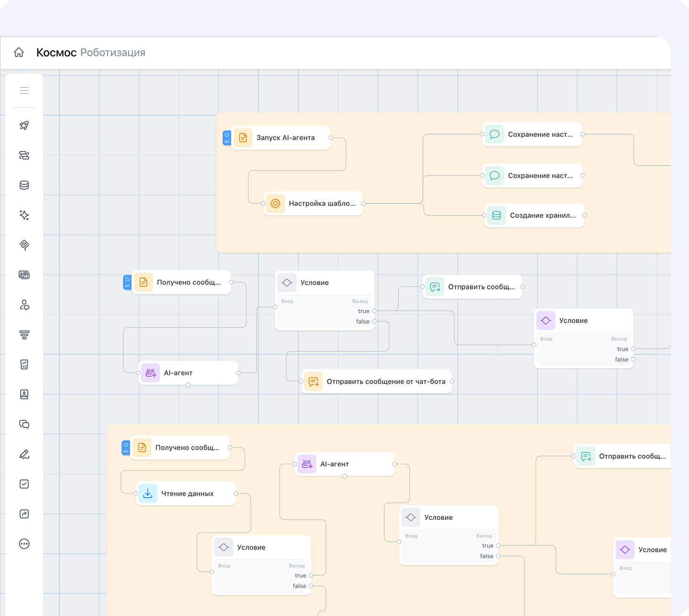Click the pen signature icon in the sidebar
Viewport: 689px width, 616px height.
(x=24, y=454)
